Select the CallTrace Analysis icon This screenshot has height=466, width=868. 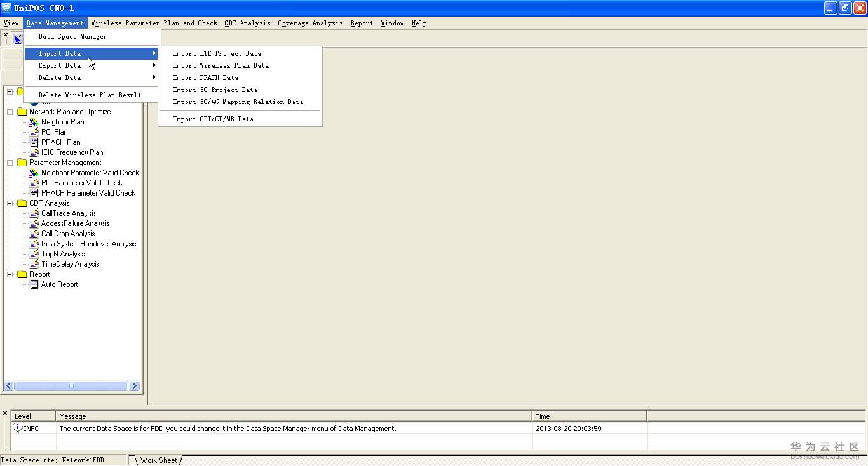34,213
